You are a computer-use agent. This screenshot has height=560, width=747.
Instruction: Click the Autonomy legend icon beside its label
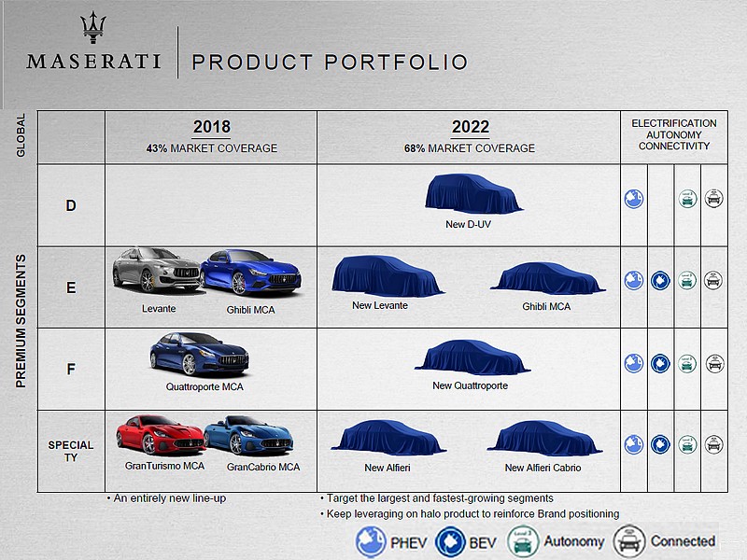click(x=523, y=541)
